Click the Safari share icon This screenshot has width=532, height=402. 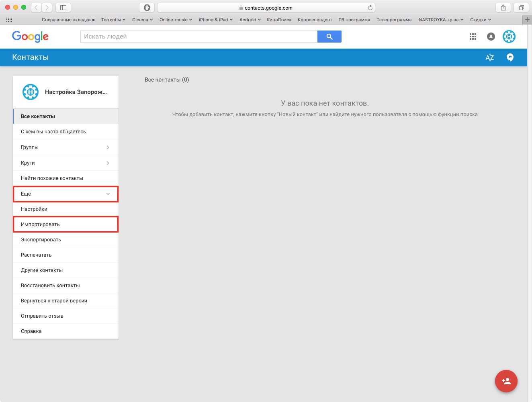tap(503, 8)
